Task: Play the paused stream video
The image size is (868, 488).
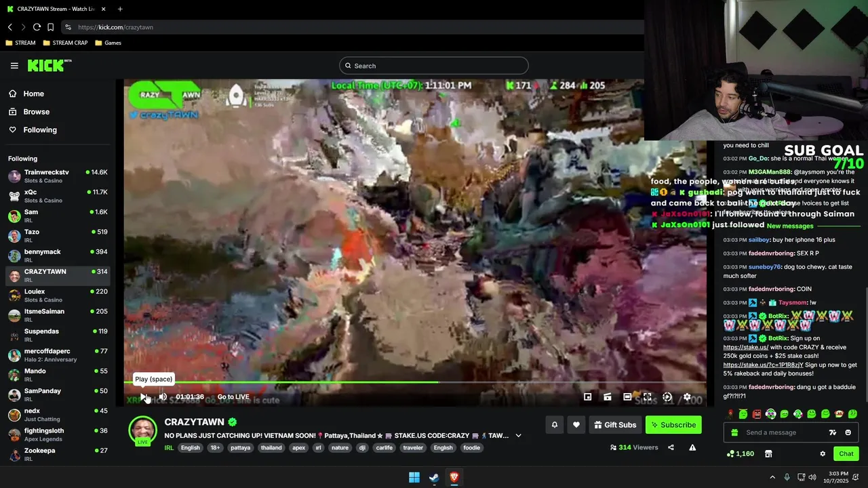Action: pos(143,397)
